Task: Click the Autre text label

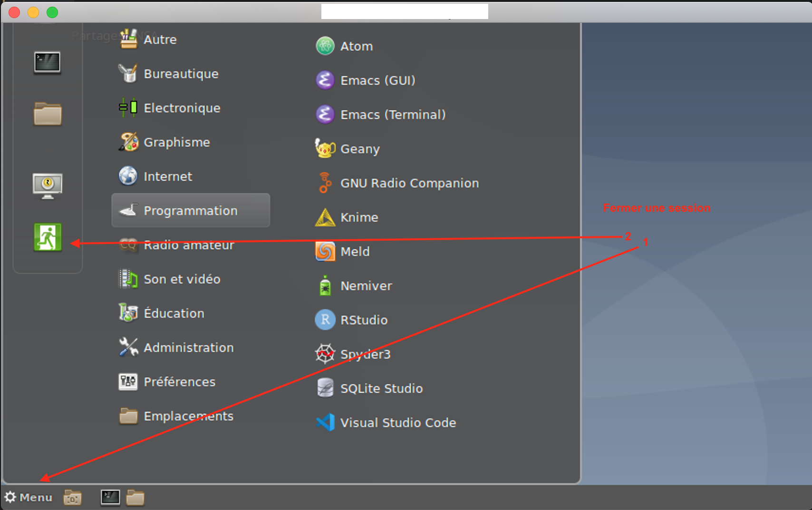Action: 160,39
